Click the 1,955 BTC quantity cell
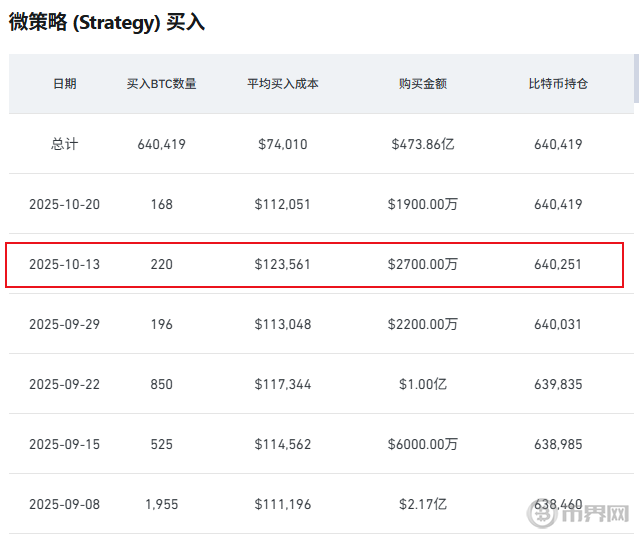The image size is (640, 541). (x=162, y=504)
